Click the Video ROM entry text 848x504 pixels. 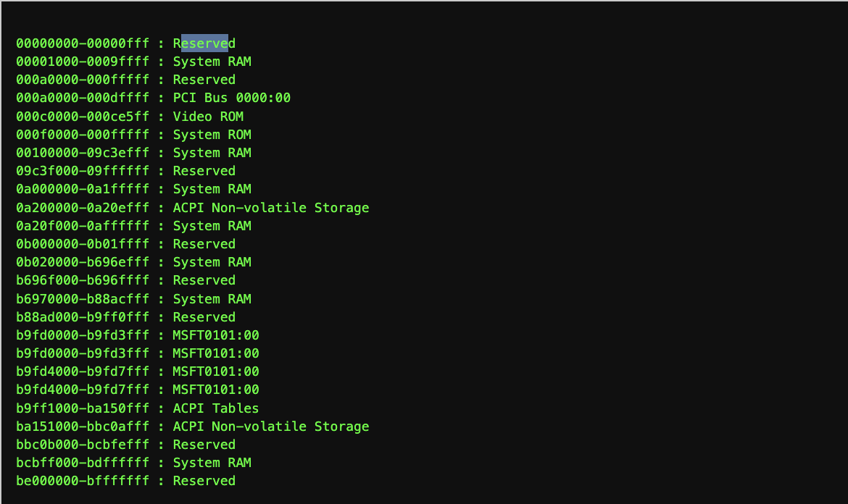click(x=208, y=117)
